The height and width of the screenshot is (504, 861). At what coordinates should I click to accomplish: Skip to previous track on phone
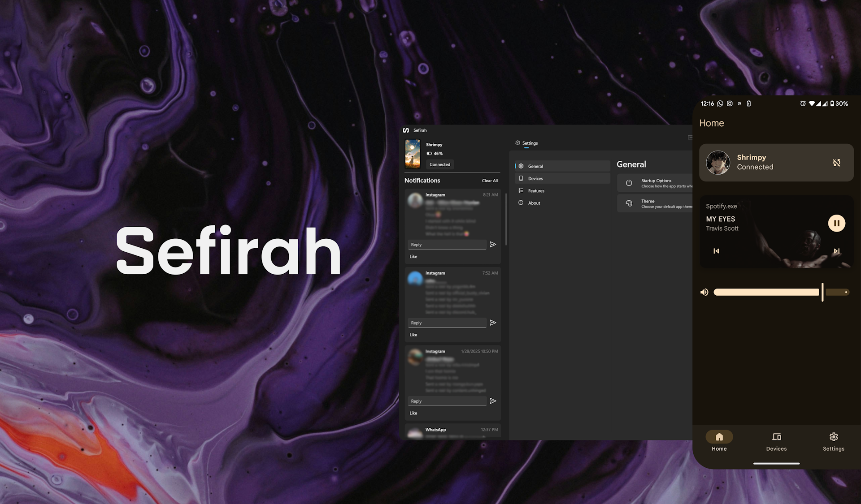pos(716,251)
